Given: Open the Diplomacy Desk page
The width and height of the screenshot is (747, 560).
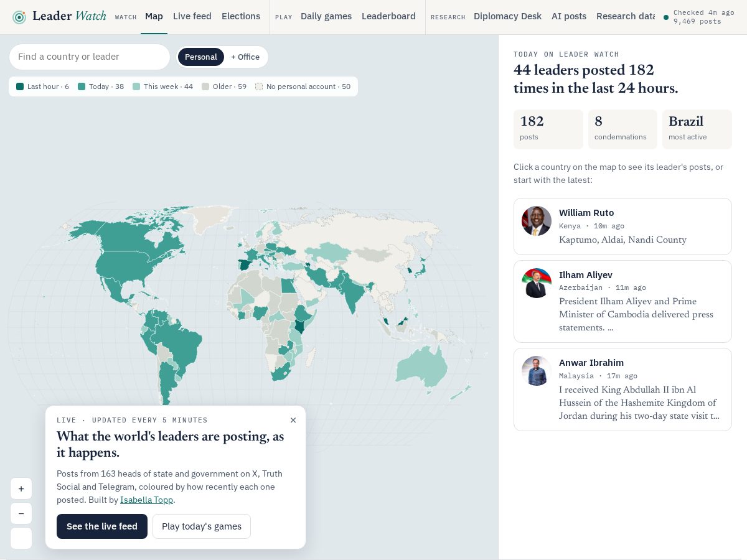Looking at the screenshot, I should click(x=507, y=16).
